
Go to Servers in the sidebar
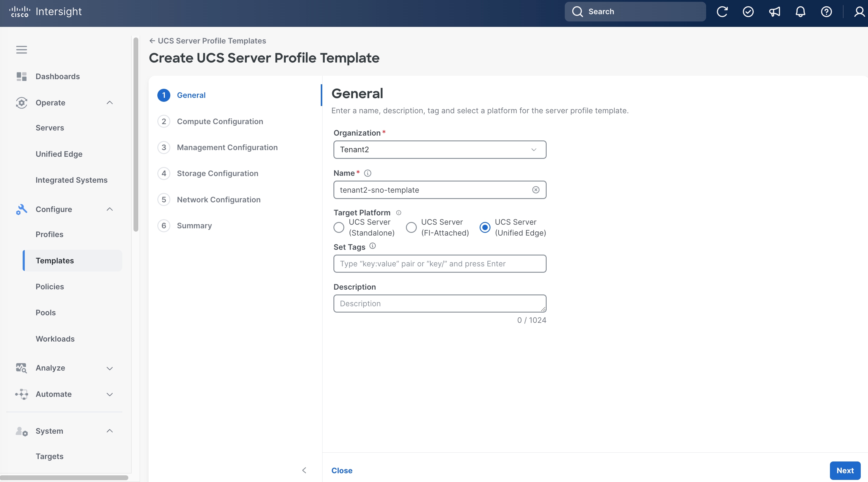tap(50, 128)
